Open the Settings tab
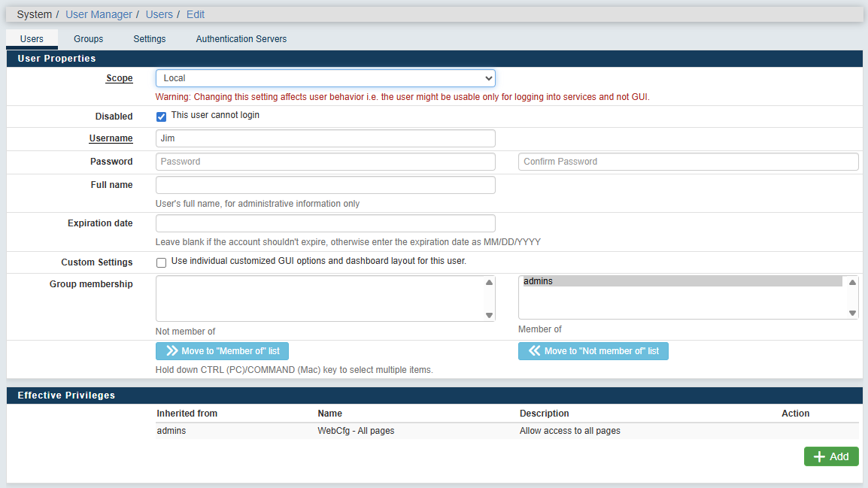868x488 pixels. [x=150, y=39]
